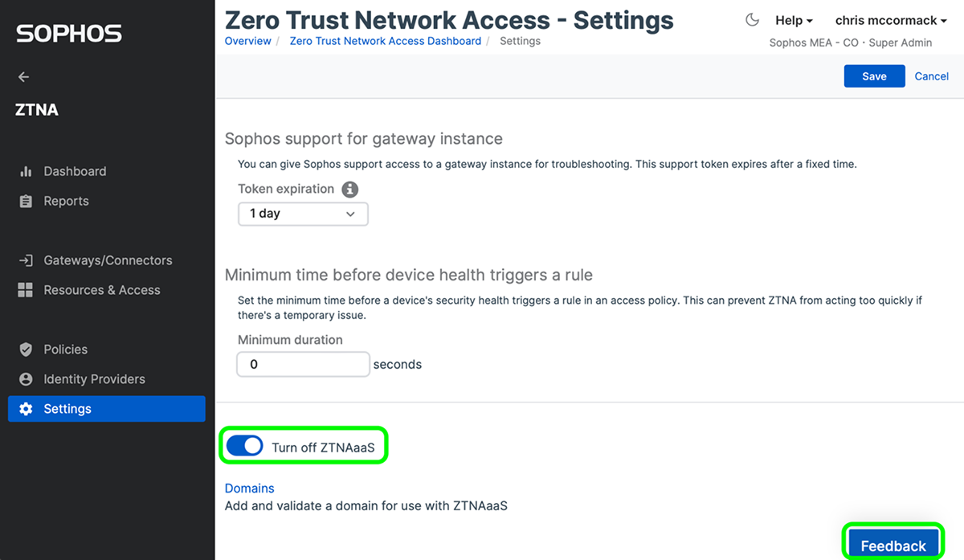Viewport: 964px width, 560px height.
Task: Open Zero Trust Network Access Dashboard breadcrumb
Action: click(385, 41)
